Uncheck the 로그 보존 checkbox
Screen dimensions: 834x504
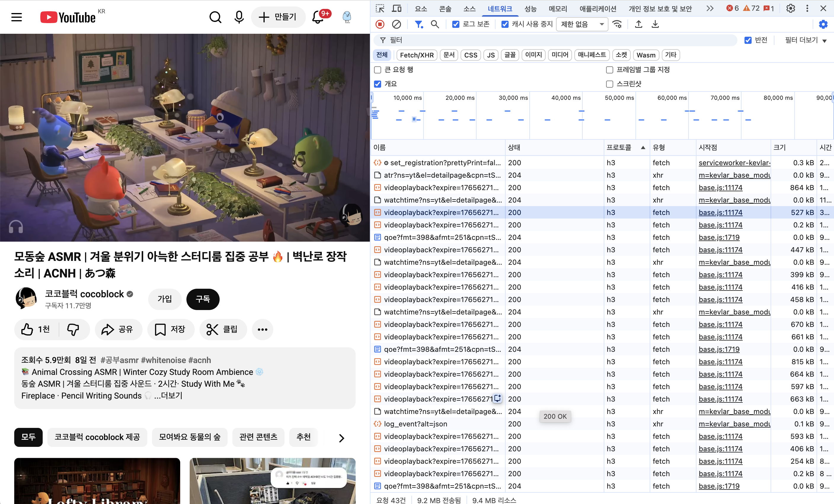[456, 24]
